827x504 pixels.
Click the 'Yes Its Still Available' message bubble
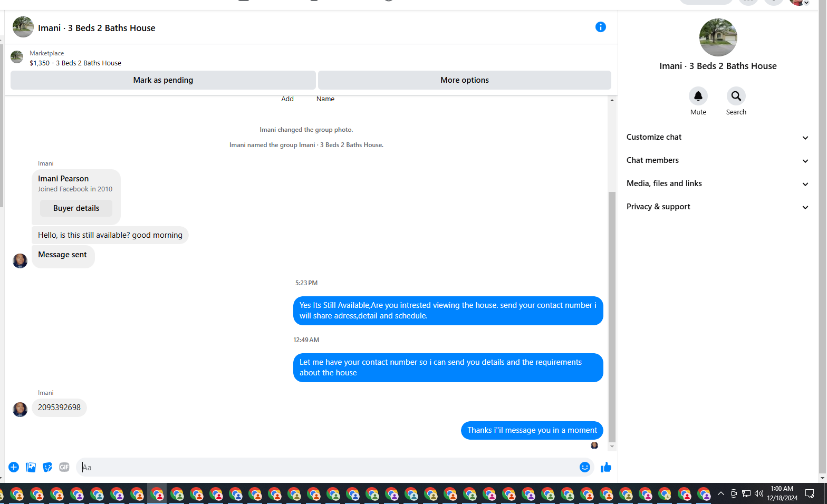point(448,311)
